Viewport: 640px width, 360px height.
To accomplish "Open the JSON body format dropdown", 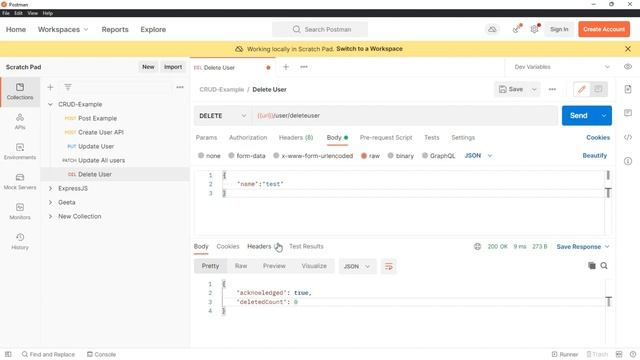I will [478, 156].
